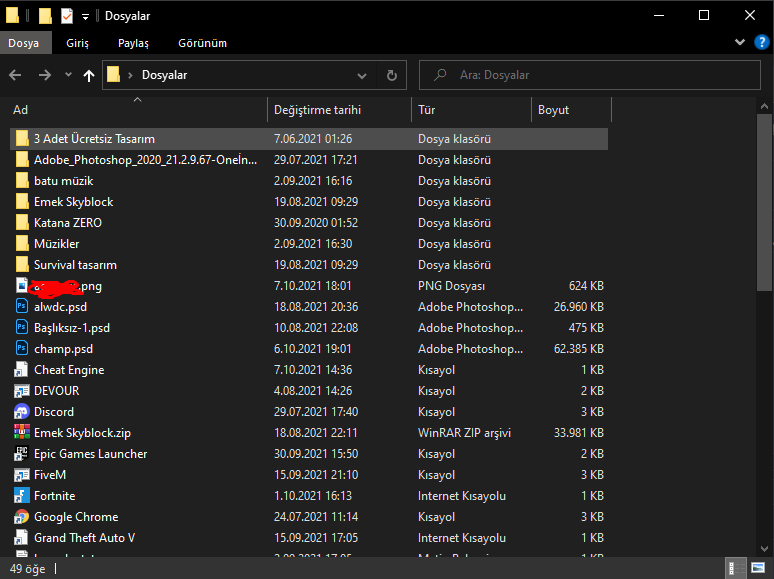Click the scrollbar up arrow
This screenshot has height=579, width=774.
[765, 106]
